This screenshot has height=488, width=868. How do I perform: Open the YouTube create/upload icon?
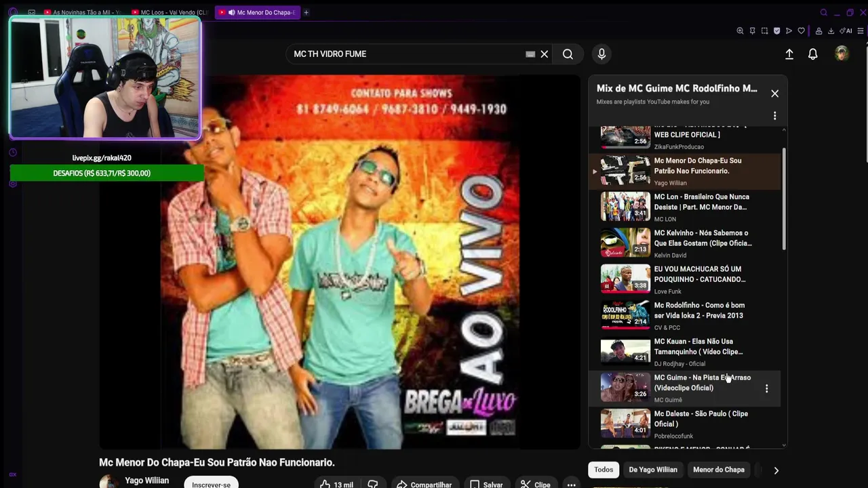(x=789, y=54)
